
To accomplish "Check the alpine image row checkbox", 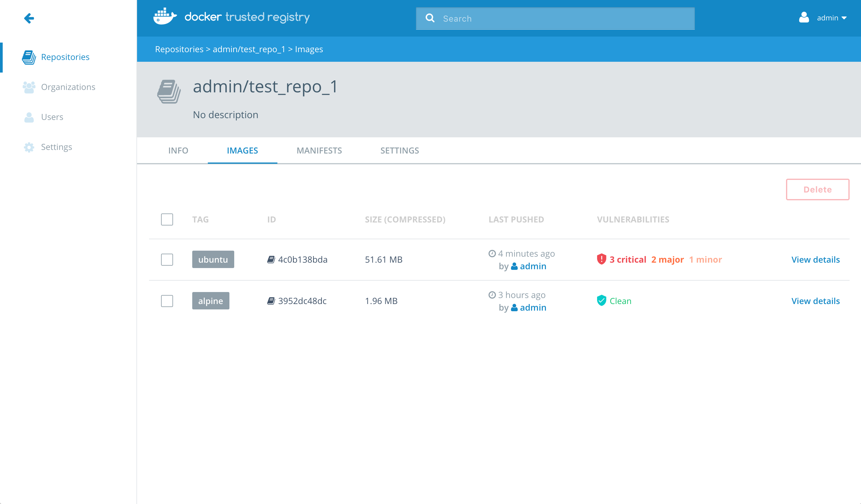I will tap(167, 301).
